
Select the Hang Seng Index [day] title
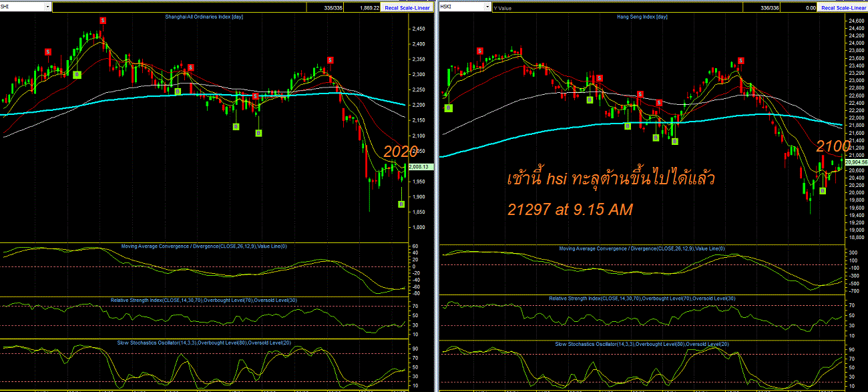click(641, 17)
